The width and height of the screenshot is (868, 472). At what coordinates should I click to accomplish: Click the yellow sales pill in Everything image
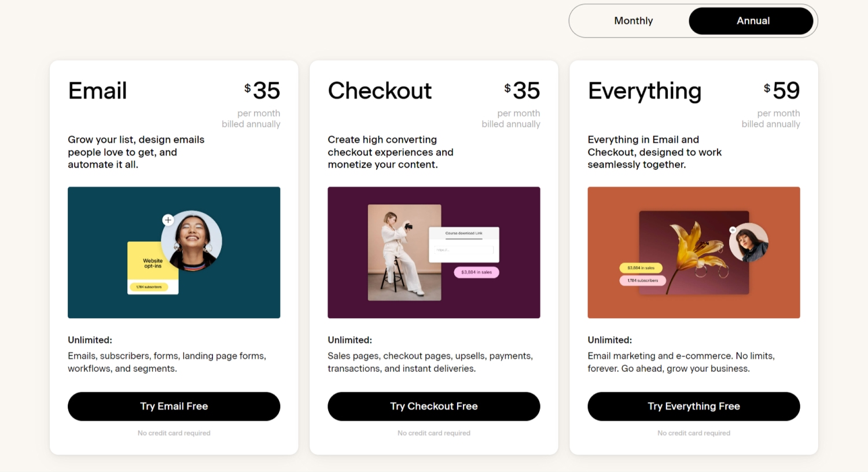coord(641,268)
